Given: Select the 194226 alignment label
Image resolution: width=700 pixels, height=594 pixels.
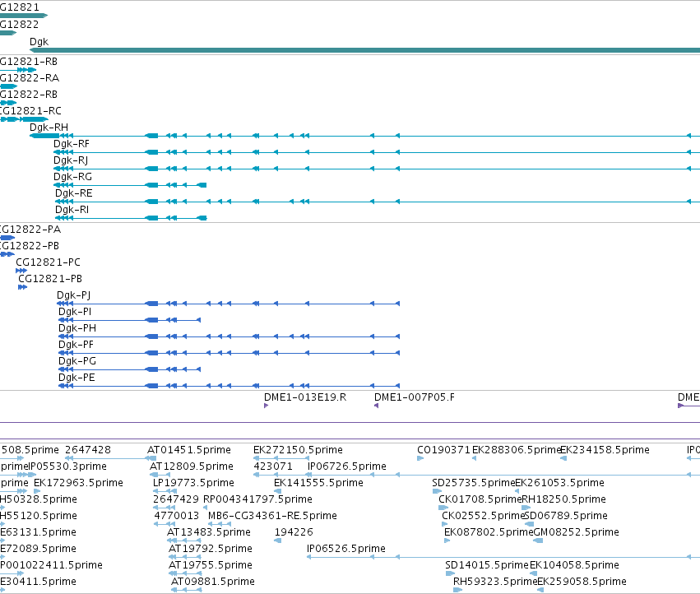Looking at the screenshot, I should pos(294,532).
